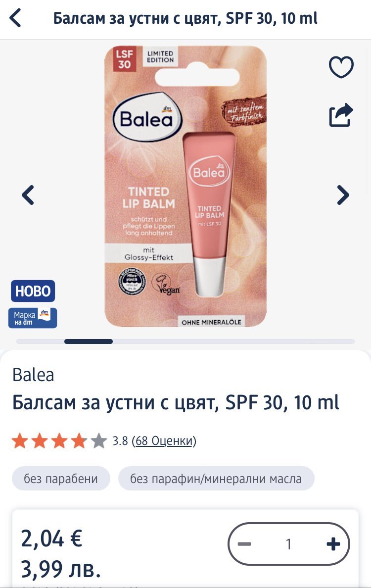Select the без парабени tag
This screenshot has height=588, width=371.
[x=61, y=479]
